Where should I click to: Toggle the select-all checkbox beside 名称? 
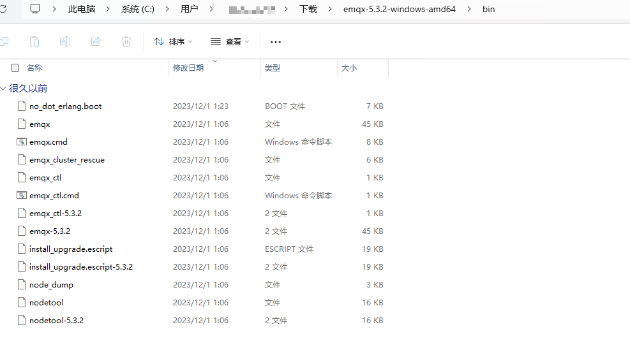15,68
